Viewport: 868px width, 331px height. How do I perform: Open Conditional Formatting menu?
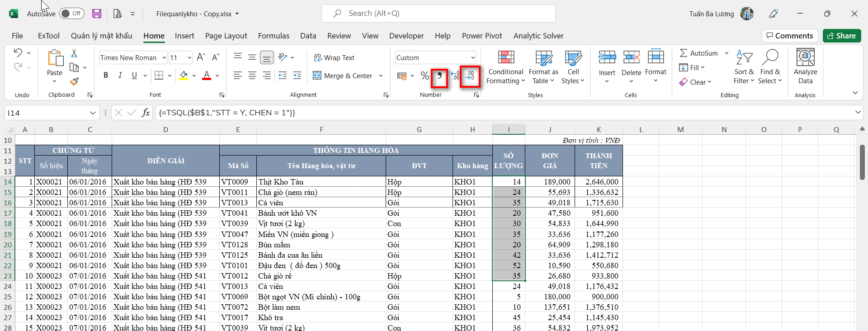(506, 67)
